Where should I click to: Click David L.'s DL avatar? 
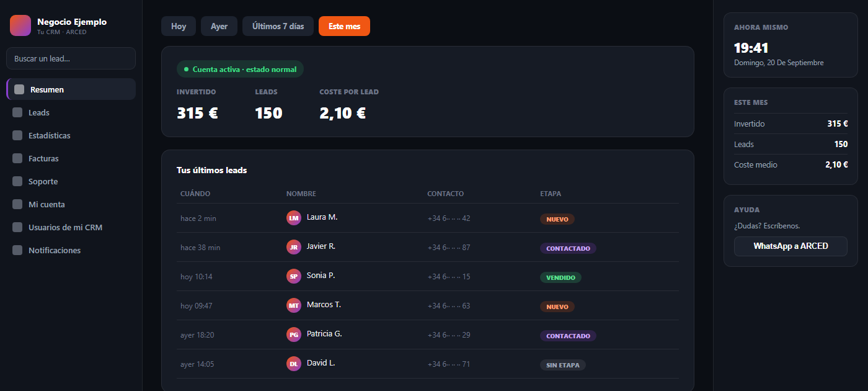pyautogui.click(x=294, y=364)
